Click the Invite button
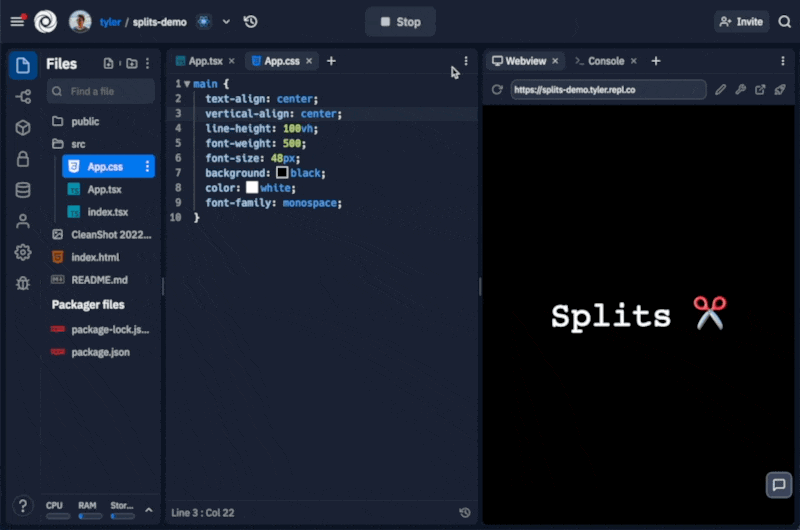Screen dimensions: 800x530 740,22
